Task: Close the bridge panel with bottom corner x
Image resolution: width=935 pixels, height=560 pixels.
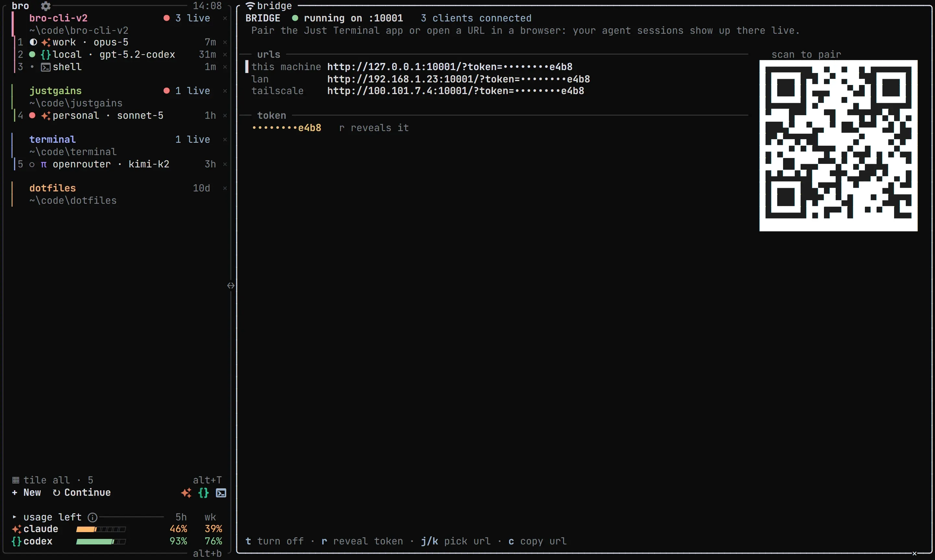Action: (915, 554)
